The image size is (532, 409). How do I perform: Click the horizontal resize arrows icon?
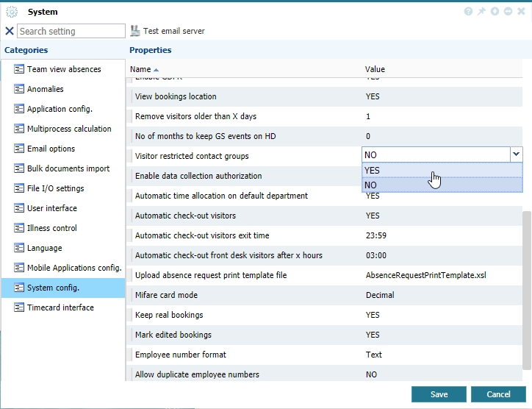point(508,12)
